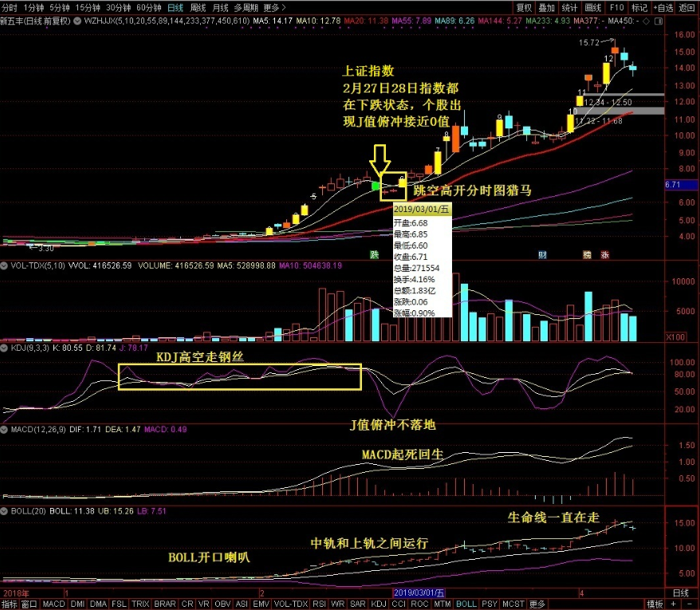Viewport: 700px width, 610px height.
Task: Switch indicator to BRAR
Action: point(165,604)
